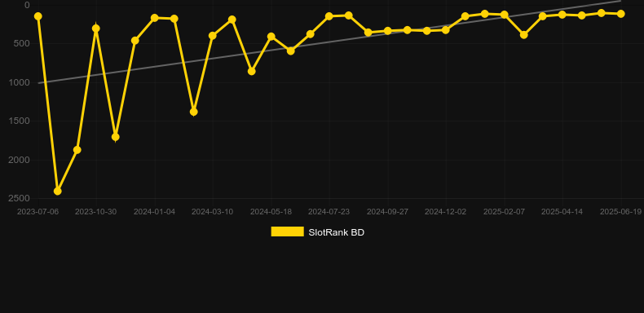Toggle the SlotRank BD legend label
Screen dimensions: 644x313
point(337,232)
